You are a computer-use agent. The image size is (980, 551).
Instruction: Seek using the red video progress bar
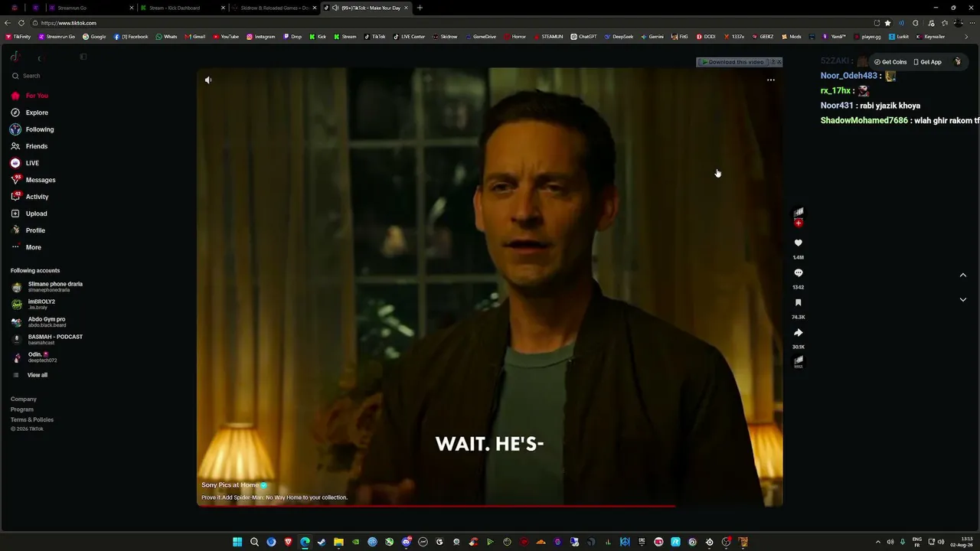[490, 506]
